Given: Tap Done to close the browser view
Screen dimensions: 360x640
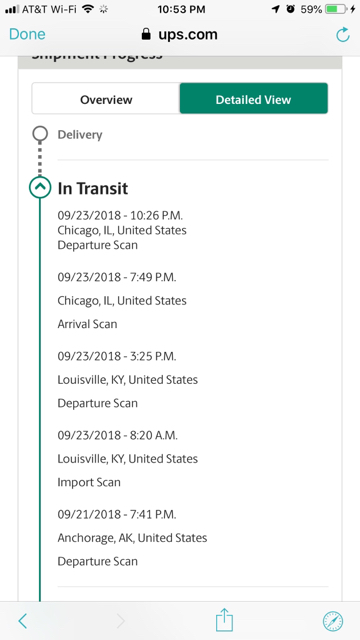Looking at the screenshot, I should 27,34.
